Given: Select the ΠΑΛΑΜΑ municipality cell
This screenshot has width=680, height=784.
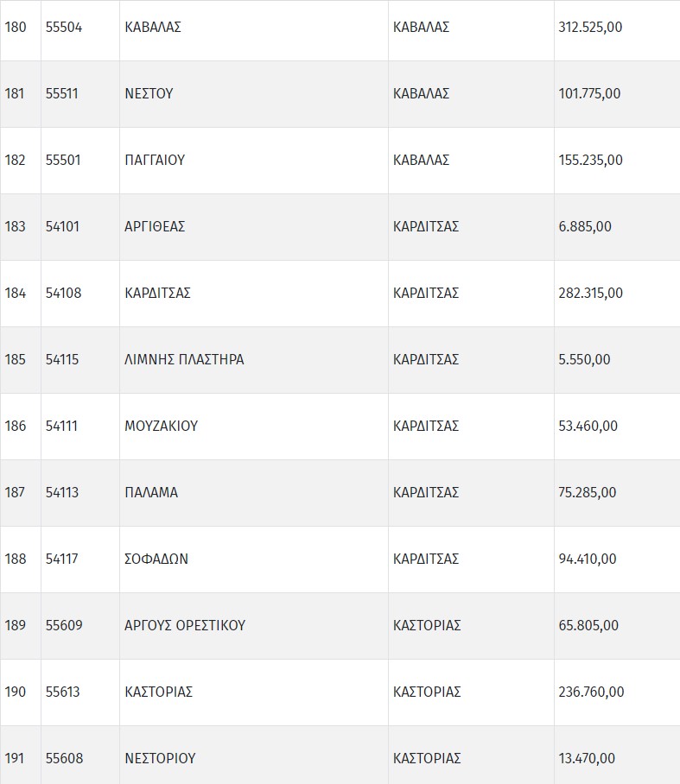Looking at the screenshot, I should click(x=151, y=492).
